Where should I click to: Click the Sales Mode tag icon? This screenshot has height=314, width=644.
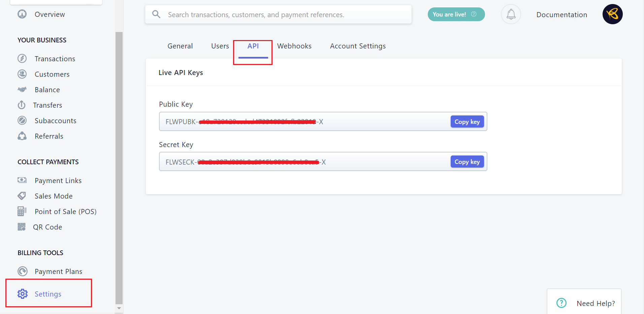click(x=22, y=196)
